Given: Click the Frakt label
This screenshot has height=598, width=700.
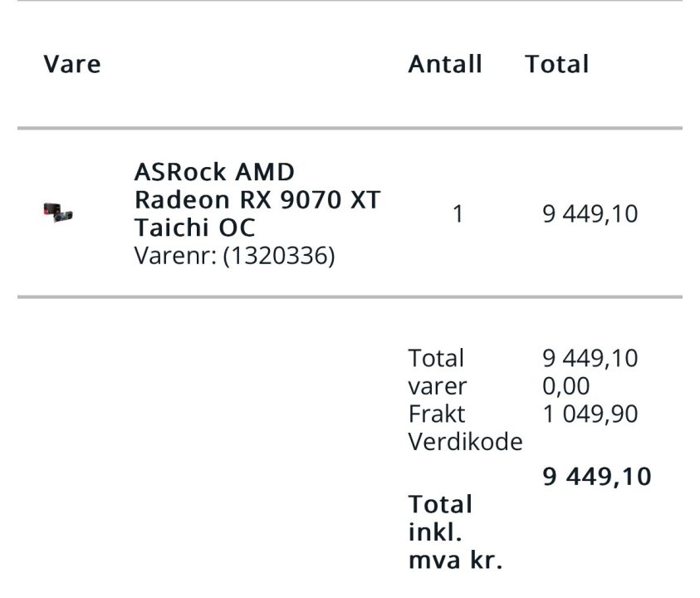Looking at the screenshot, I should click(437, 414).
